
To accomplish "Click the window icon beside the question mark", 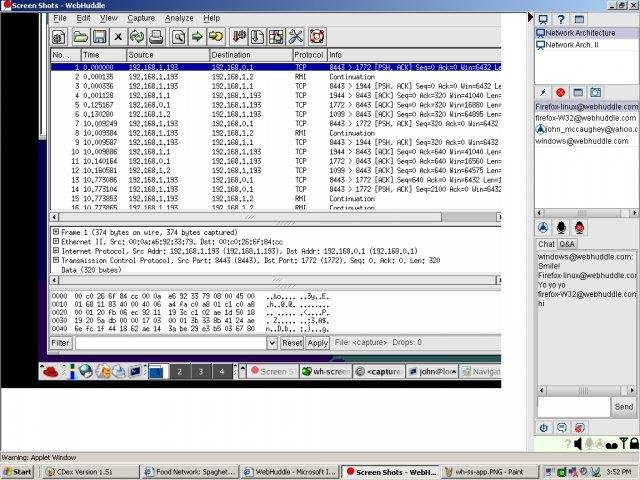I will pyautogui.click(x=579, y=19).
